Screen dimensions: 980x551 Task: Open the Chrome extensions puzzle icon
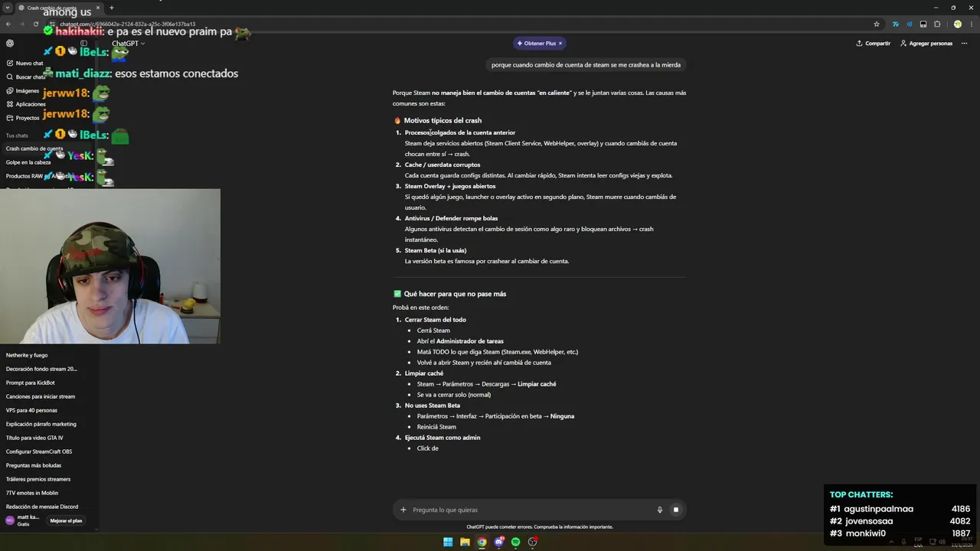(937, 24)
